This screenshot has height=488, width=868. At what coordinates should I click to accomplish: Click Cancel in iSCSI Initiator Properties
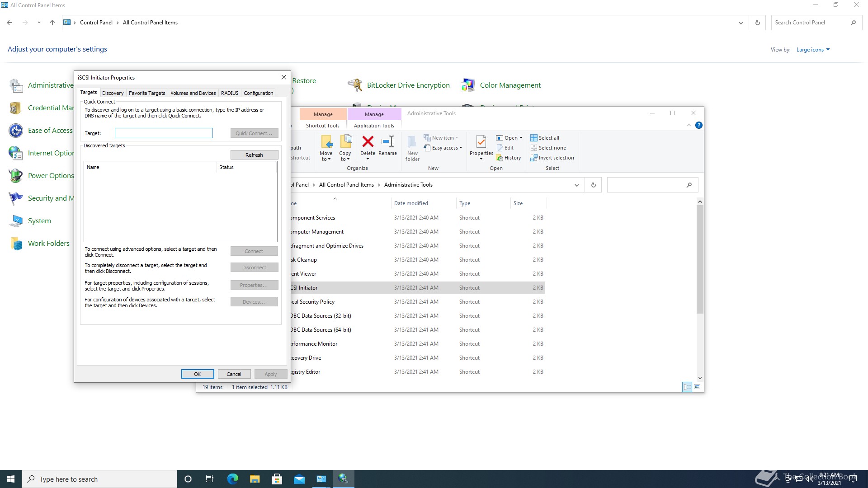[234, 374]
